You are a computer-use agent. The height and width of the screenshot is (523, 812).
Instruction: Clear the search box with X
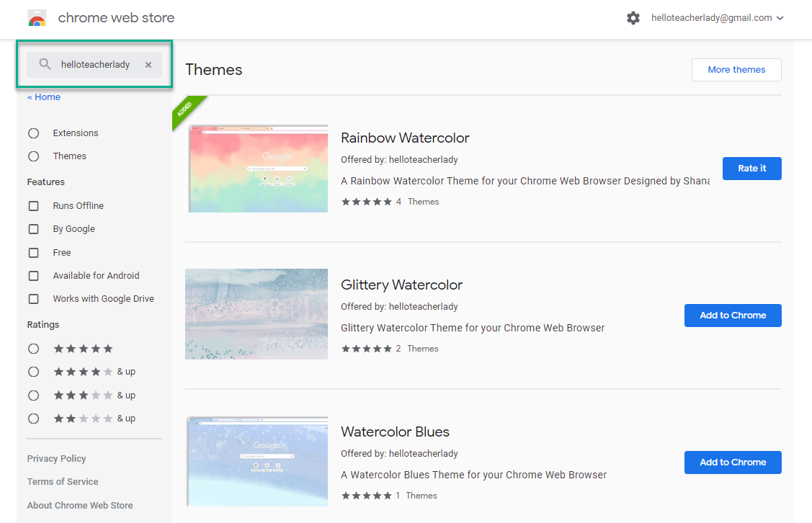pyautogui.click(x=148, y=65)
